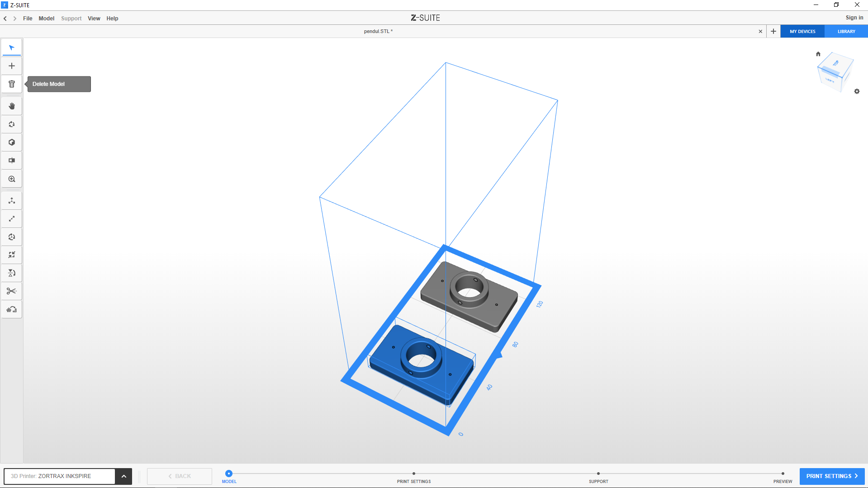Image resolution: width=868 pixels, height=488 pixels.
Task: Open view cube settings gear
Action: tap(857, 91)
